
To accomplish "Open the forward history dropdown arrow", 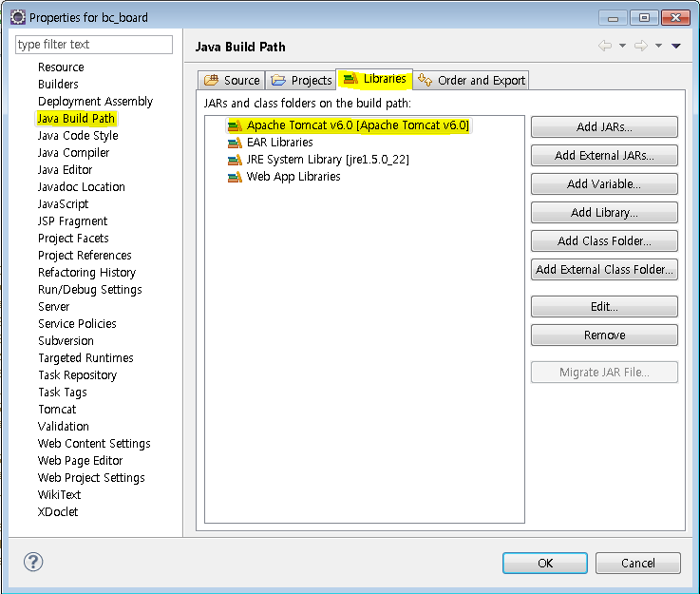I will click(x=657, y=46).
